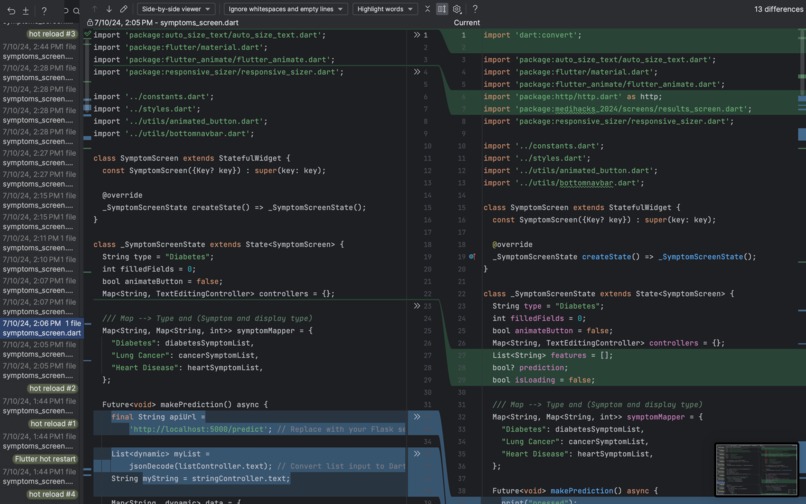Click 'bool isLoading = false;' line

pos(543,380)
